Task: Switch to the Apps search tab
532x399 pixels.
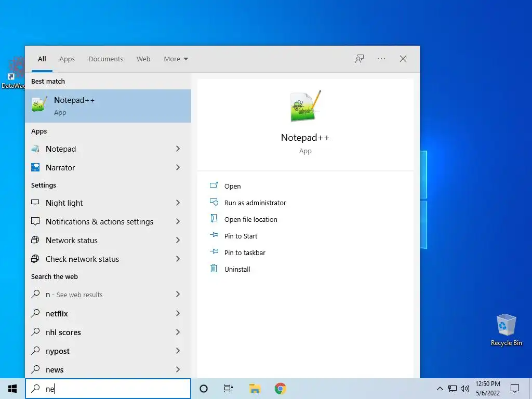Action: click(x=67, y=59)
